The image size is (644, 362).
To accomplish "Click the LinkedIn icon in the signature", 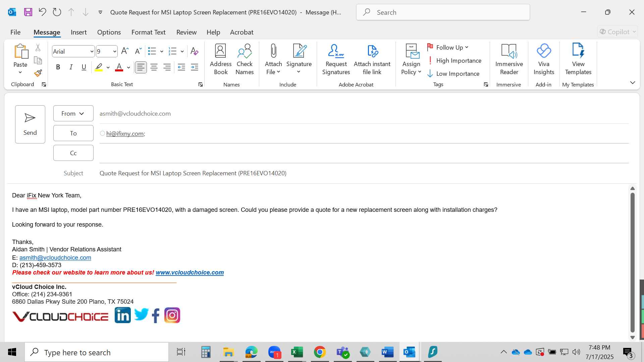I will pos(123,315).
